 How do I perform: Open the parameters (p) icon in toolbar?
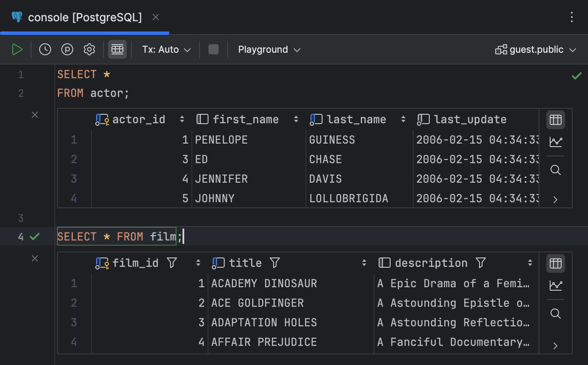click(67, 49)
